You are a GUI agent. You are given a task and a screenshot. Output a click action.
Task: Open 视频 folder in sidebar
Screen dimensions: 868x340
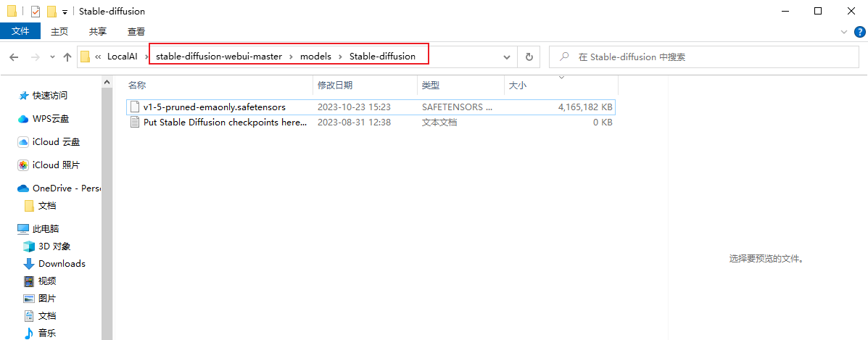coord(47,281)
